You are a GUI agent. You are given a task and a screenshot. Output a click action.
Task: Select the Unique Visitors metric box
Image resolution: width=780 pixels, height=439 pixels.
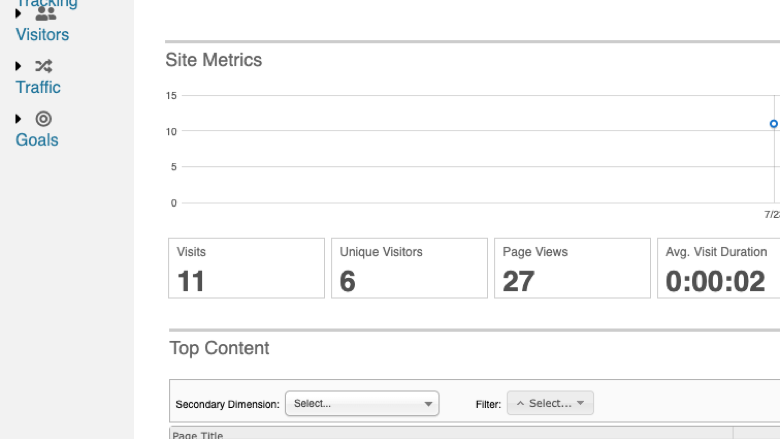[x=409, y=268]
